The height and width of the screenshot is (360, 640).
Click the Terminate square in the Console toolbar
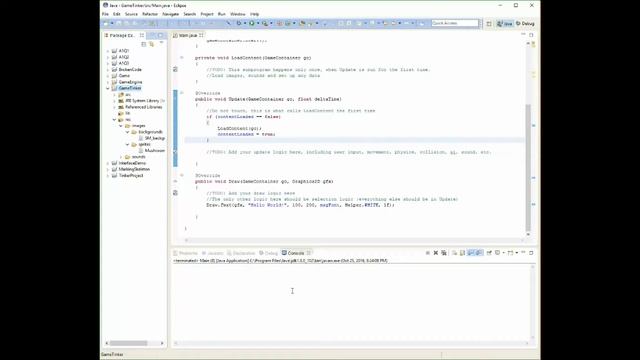[x=427, y=253]
